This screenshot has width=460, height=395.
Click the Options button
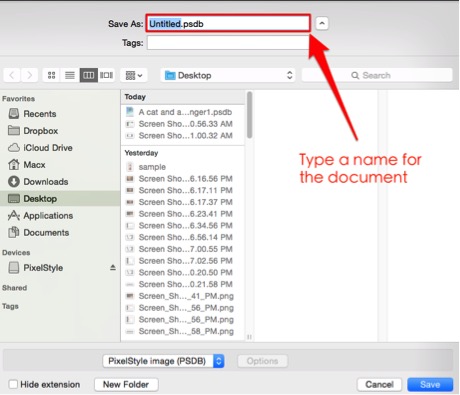click(x=262, y=361)
